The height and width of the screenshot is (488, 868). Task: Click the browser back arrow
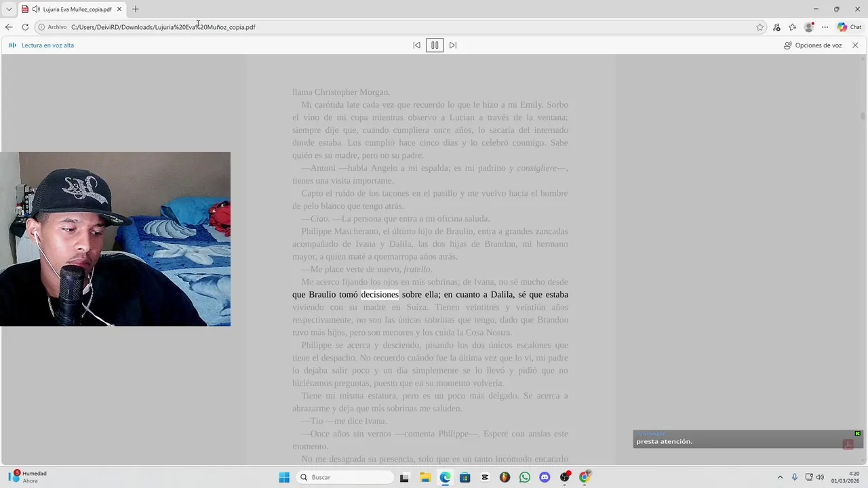click(9, 27)
